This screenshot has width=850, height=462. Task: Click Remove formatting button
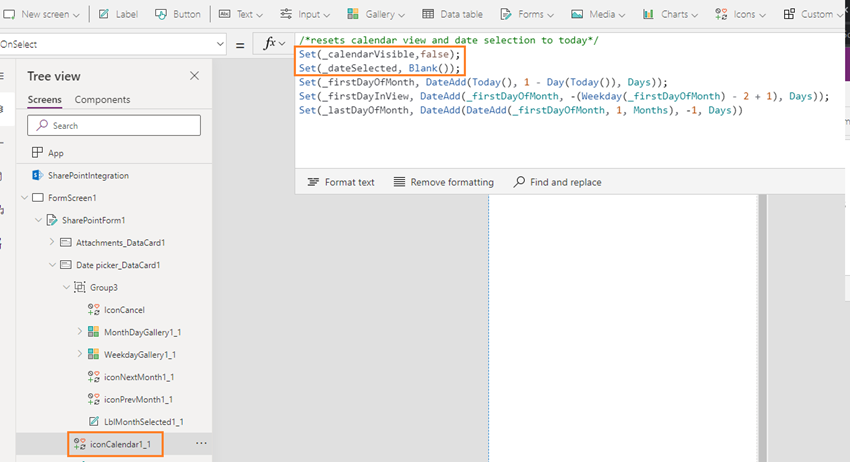tap(444, 182)
